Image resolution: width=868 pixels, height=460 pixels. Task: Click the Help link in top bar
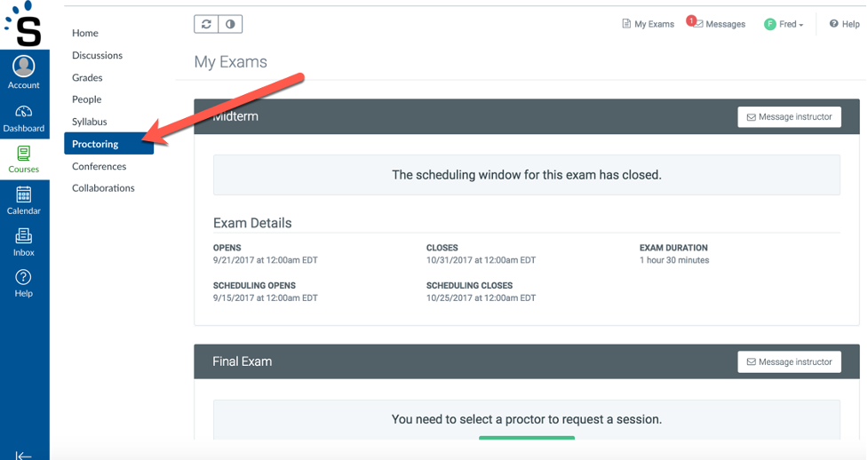[x=844, y=24]
